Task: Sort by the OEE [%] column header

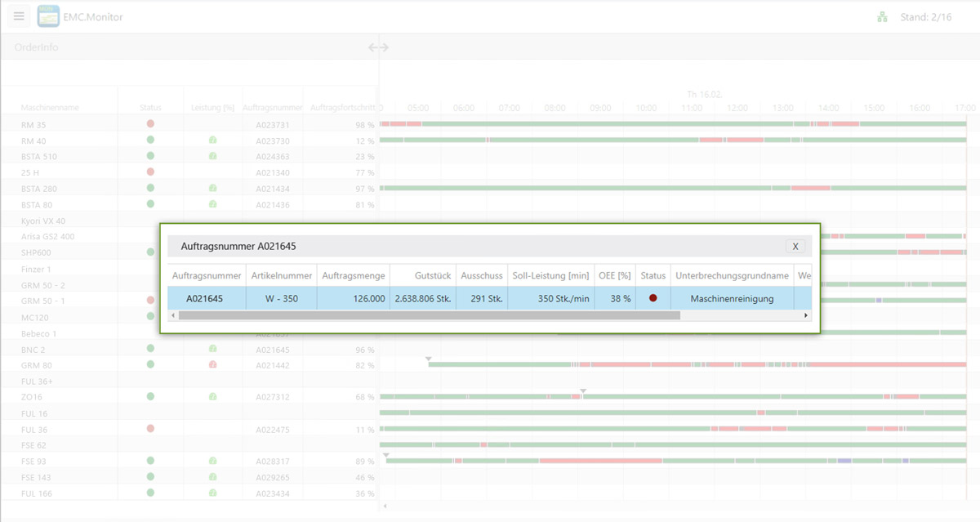Action: coord(615,276)
